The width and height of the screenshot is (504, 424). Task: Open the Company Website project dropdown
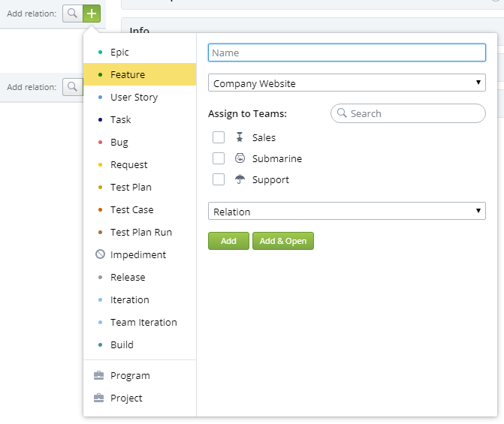pyautogui.click(x=347, y=83)
